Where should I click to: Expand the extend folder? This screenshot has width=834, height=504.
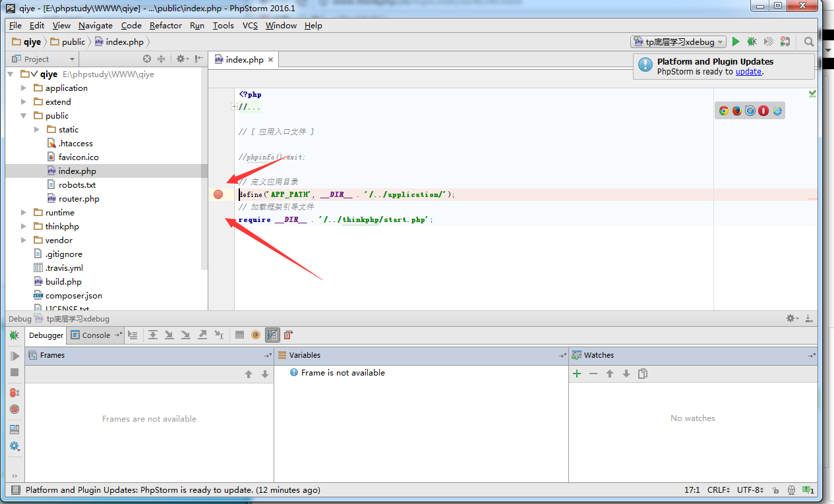coord(24,102)
